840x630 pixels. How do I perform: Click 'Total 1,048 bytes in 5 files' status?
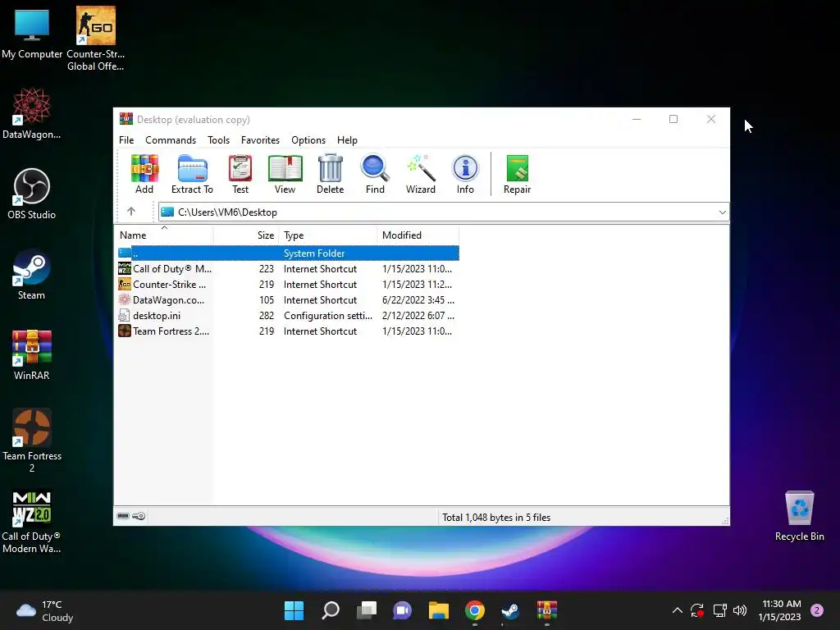[x=496, y=518]
